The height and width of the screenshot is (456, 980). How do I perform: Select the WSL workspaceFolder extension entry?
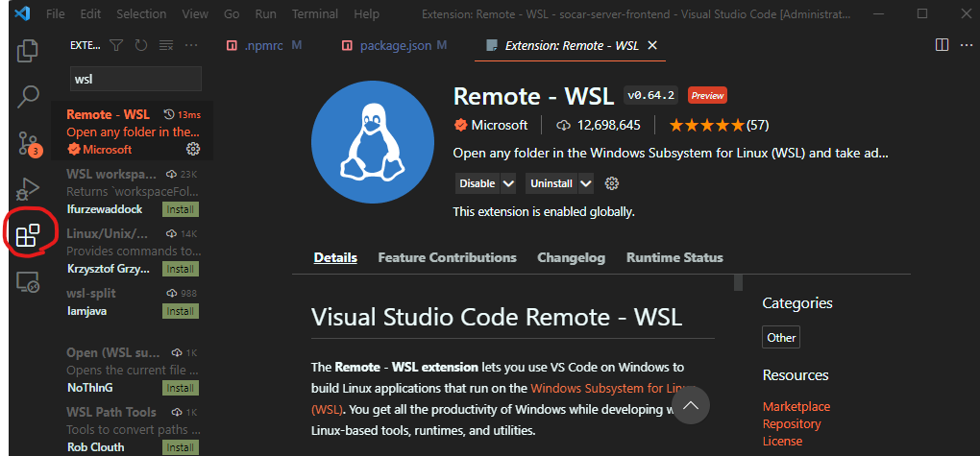tap(133, 190)
